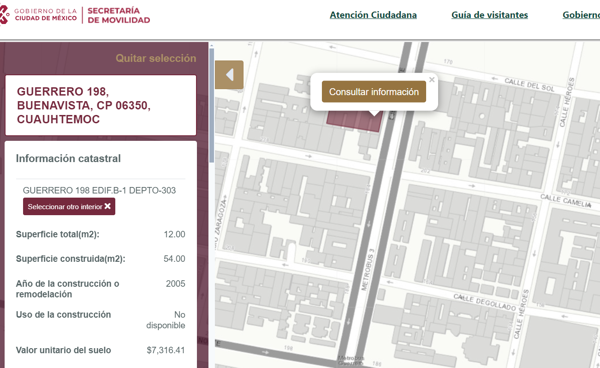Image resolution: width=600 pixels, height=368 pixels.
Task: Click the Año de la construcción o remodelación label
Action: coord(67,289)
